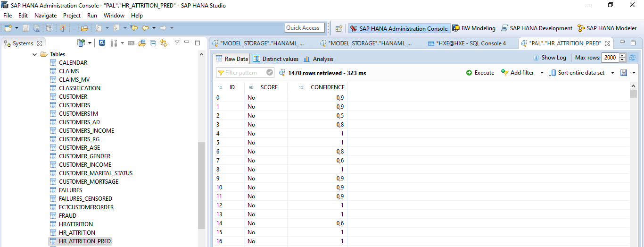Click the Last Edit Location arrow icon
The width and height of the screenshot is (644, 247).
coord(134,28)
